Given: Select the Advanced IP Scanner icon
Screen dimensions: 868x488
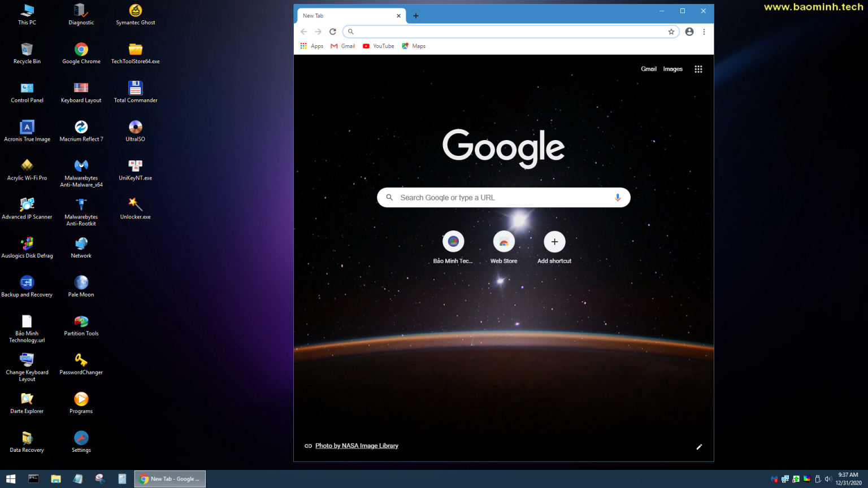Looking at the screenshot, I should [27, 210].
